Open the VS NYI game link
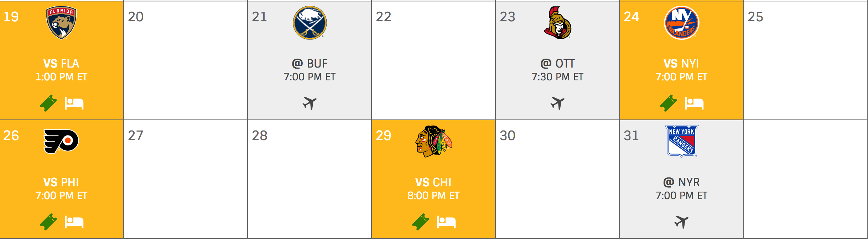The image size is (868, 240). (x=681, y=64)
